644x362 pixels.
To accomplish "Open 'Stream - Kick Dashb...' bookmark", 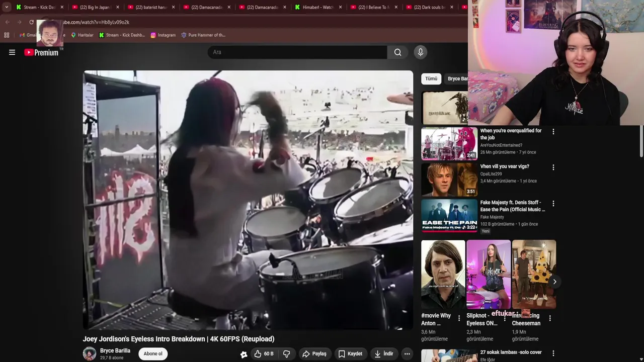I will point(122,35).
